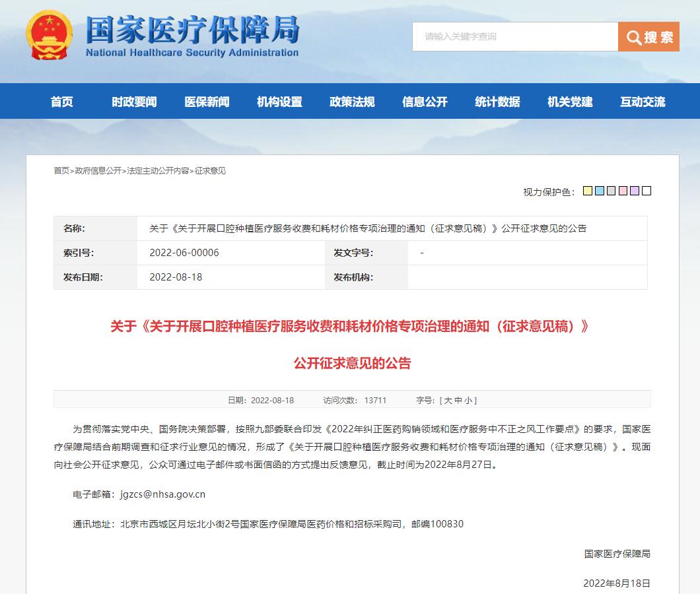Select the pink eye-protection color swatch

pos(622,191)
